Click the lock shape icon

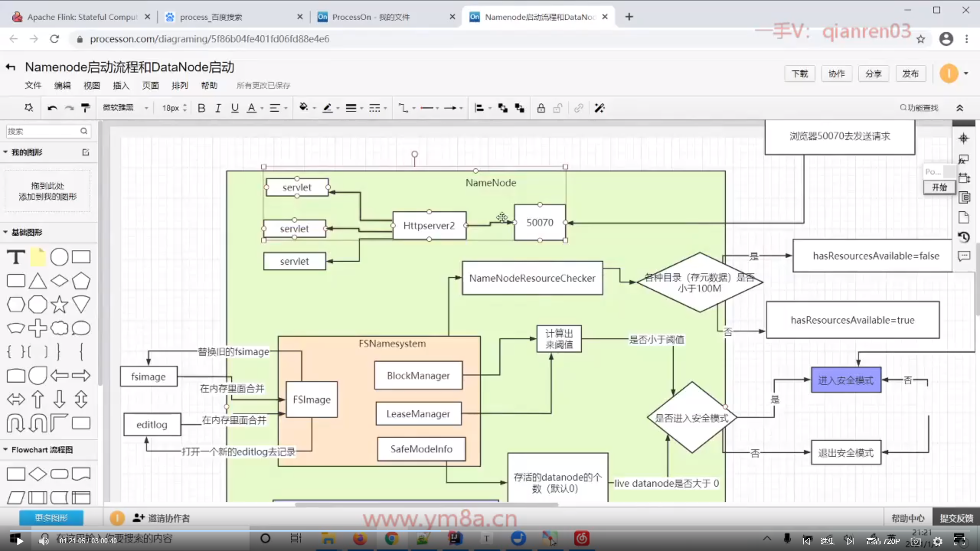(x=541, y=108)
